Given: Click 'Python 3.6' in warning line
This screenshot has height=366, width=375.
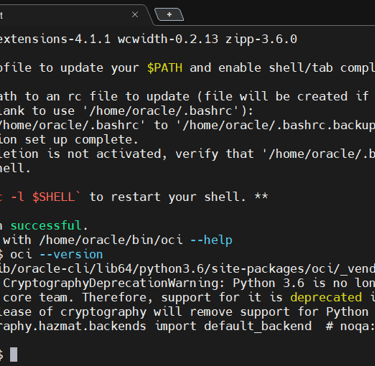Looking at the screenshot, I should pyautogui.click(x=269, y=283).
